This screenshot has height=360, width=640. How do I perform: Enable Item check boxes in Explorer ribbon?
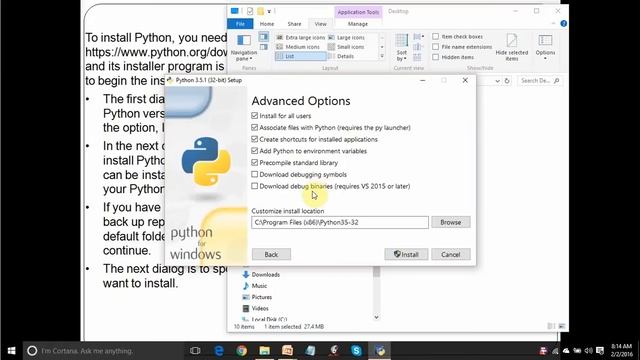(x=436, y=37)
